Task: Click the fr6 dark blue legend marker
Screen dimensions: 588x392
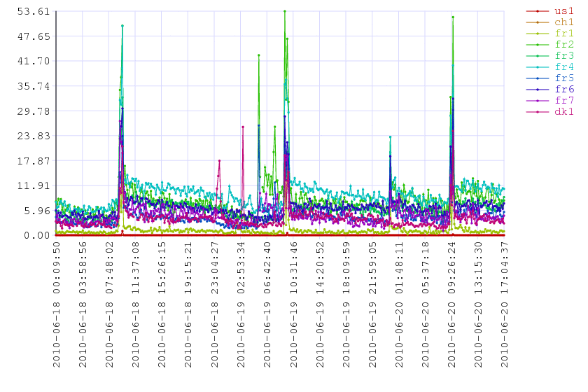Action: (537, 90)
